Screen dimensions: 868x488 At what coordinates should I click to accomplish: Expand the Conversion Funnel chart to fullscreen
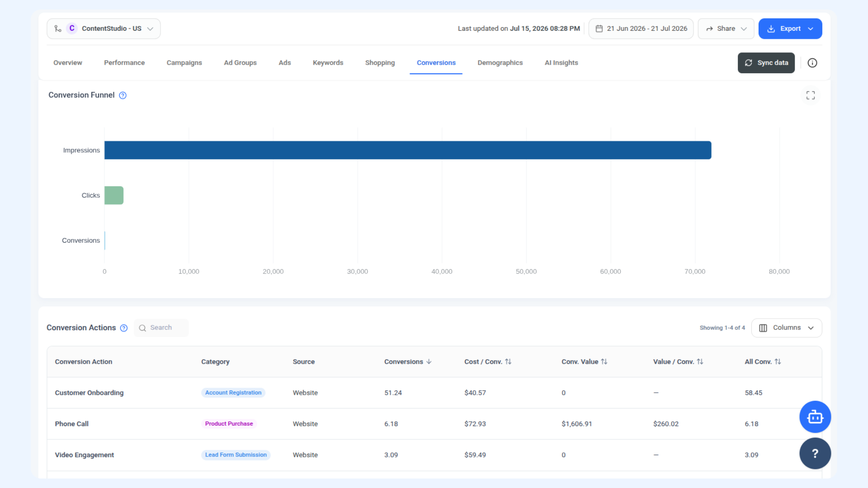click(x=811, y=95)
